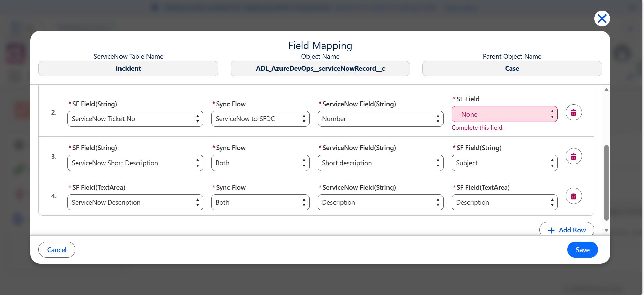Close the Field Mapping dialog with X
Viewport: 644px width, 295px height.
click(602, 19)
